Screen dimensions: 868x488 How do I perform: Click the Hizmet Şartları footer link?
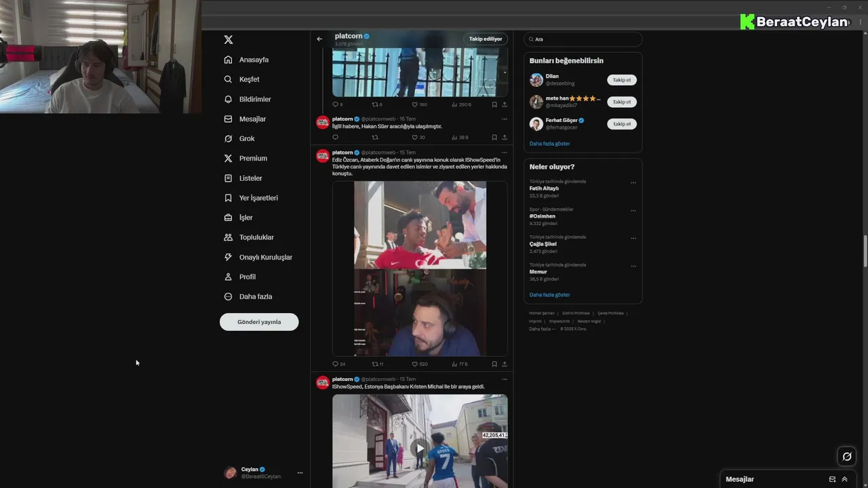pyautogui.click(x=542, y=313)
